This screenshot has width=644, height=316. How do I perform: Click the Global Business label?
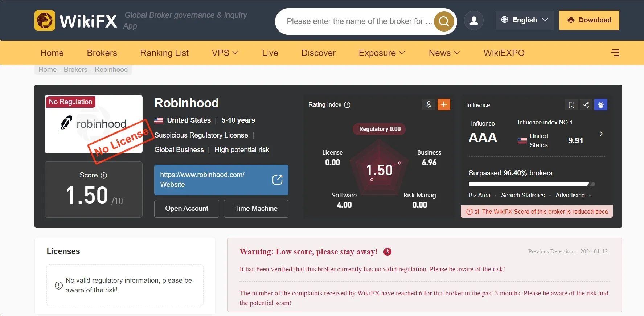pos(179,150)
